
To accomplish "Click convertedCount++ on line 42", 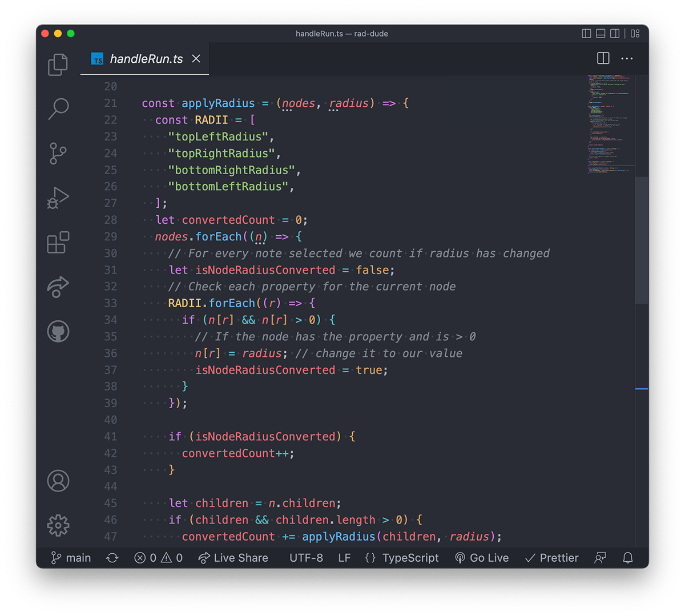I will [x=235, y=453].
